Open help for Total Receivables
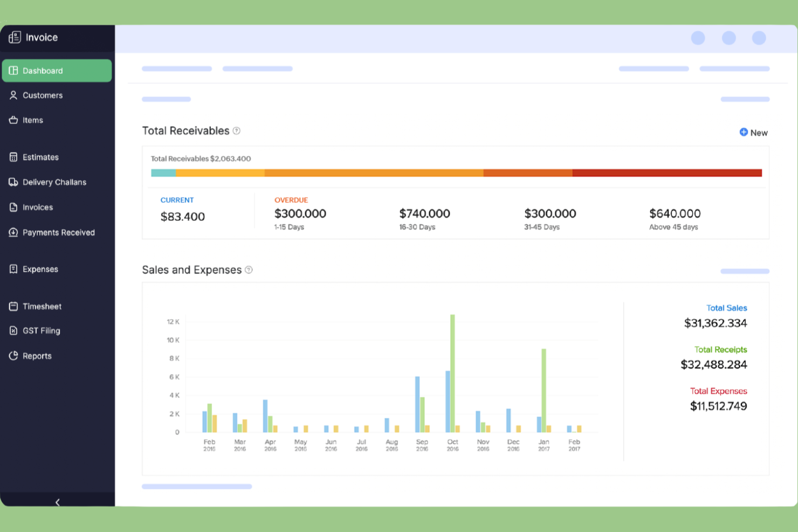Screen dimensions: 798x532 (x=236, y=130)
